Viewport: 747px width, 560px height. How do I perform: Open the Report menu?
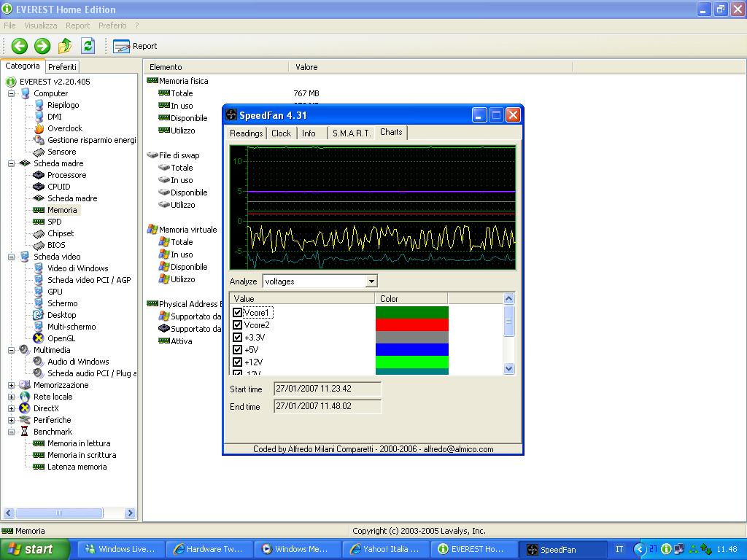click(77, 26)
